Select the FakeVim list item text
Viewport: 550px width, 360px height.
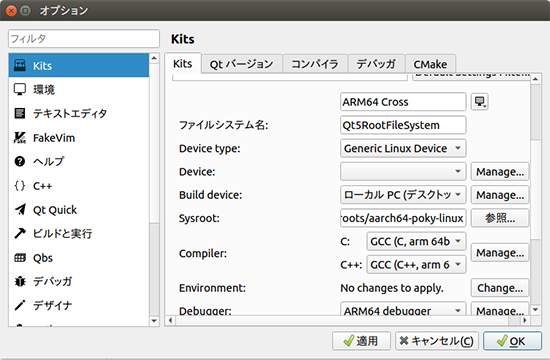[54, 138]
